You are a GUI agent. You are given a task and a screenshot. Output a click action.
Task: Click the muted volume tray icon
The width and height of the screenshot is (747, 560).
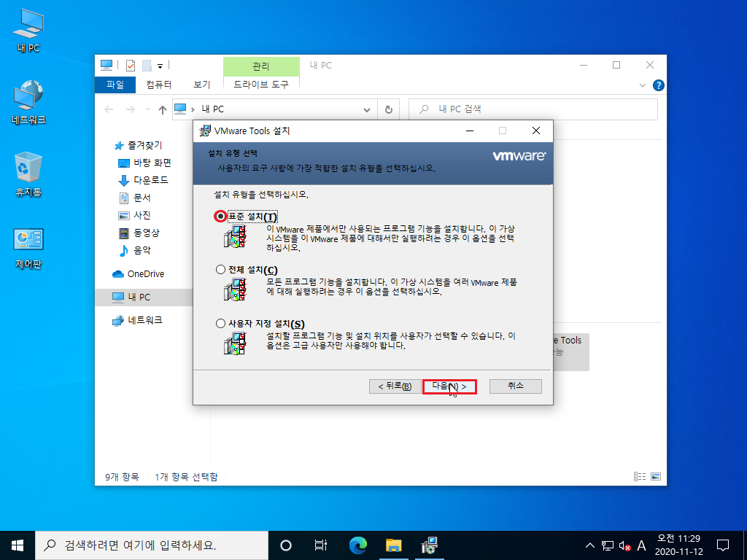click(x=624, y=545)
